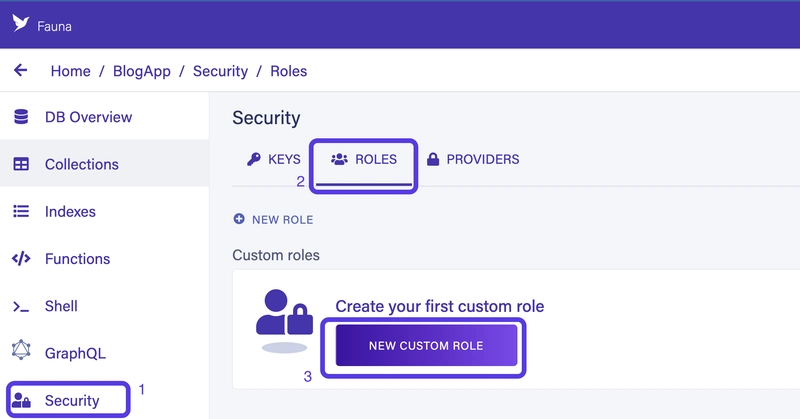
Task: Switch to the KEYS tab
Action: (x=274, y=159)
